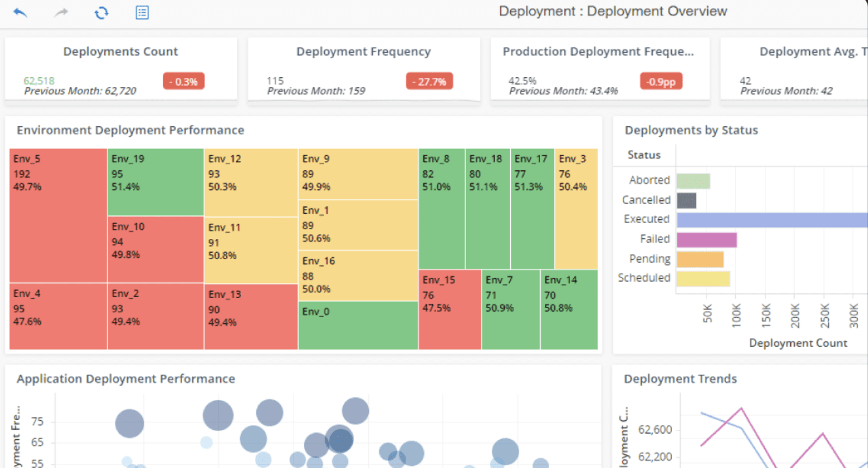Click the Executed status bar
868x468 pixels.
[x=772, y=220]
